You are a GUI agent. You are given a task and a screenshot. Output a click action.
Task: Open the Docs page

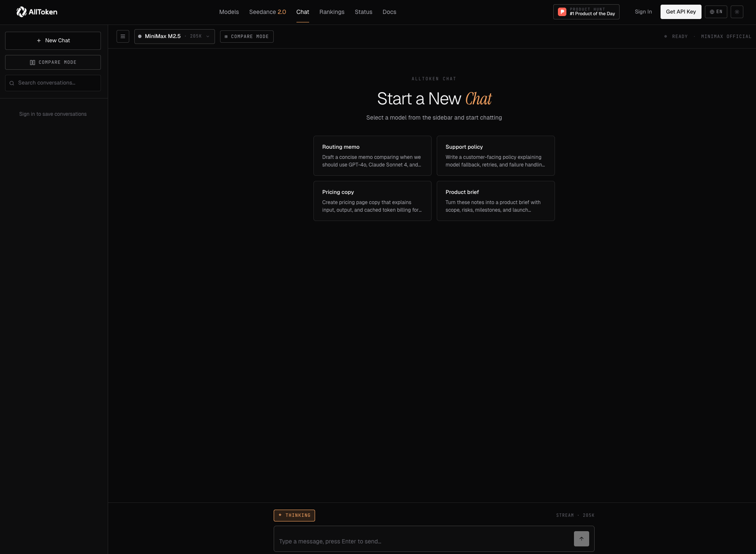389,12
